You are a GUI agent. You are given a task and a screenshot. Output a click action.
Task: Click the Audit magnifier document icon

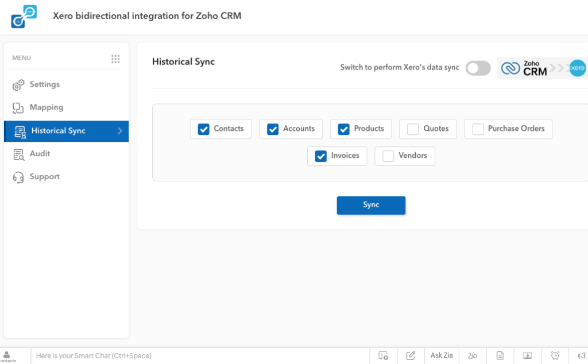click(18, 154)
